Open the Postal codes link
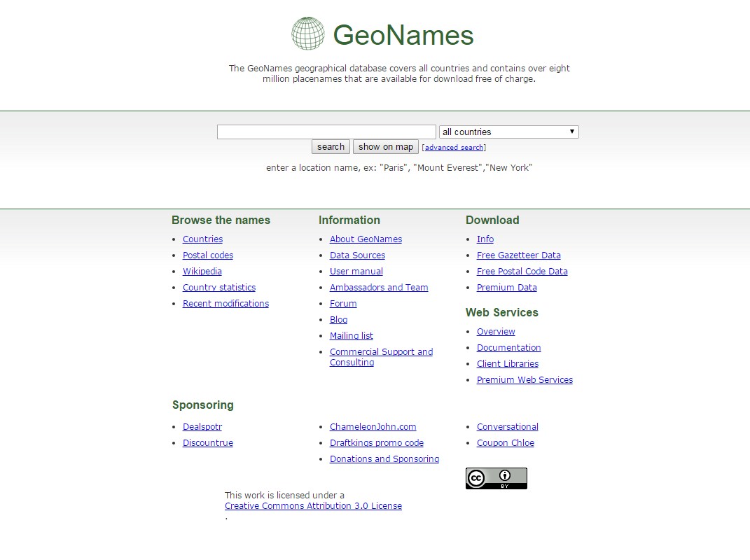Image resolution: width=750 pixels, height=560 pixels. pos(208,255)
